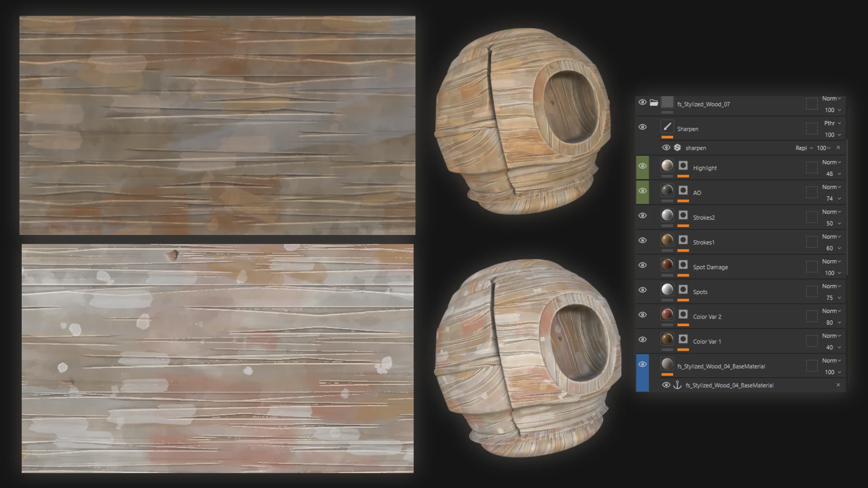868x488 pixels.
Task: Select the Spots layer mask icon
Action: pyautogui.click(x=683, y=290)
